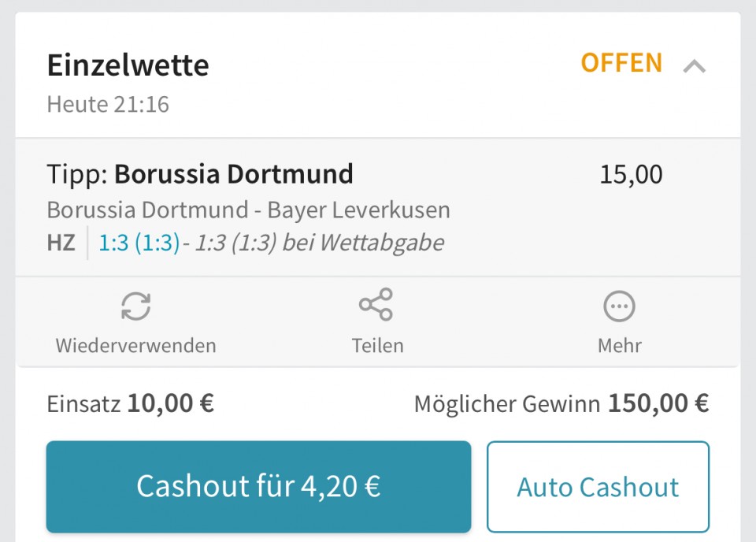Click the Mehr three-dots circle icon
The width and height of the screenshot is (756, 542).
[620, 306]
